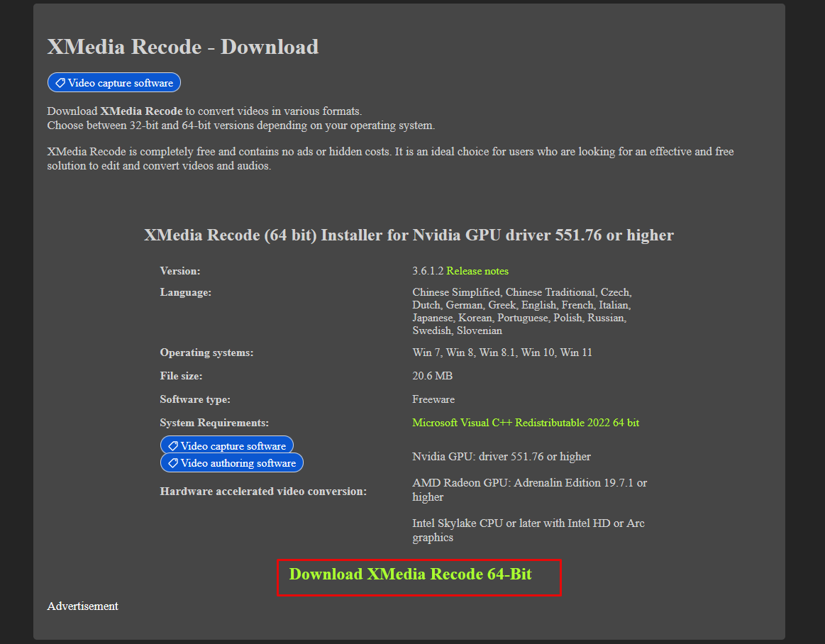Click Video capture software tag under System Requirements

227,445
